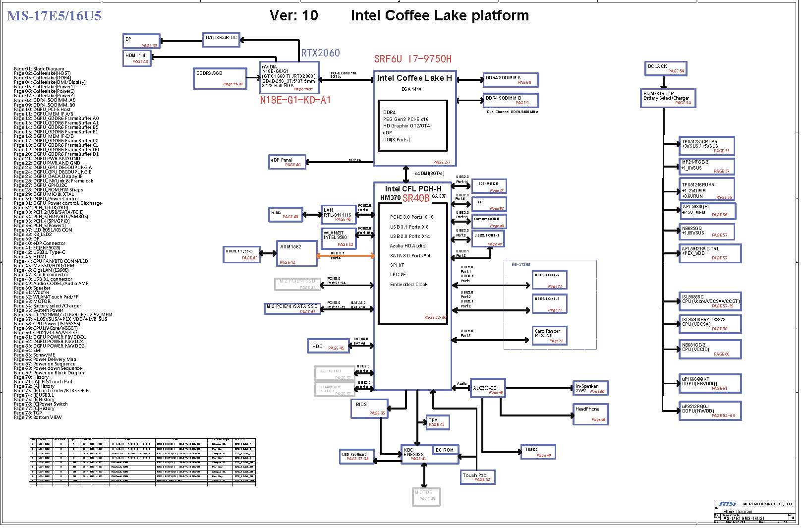Click the orange USB3.1 connection arrow

pos(345,256)
